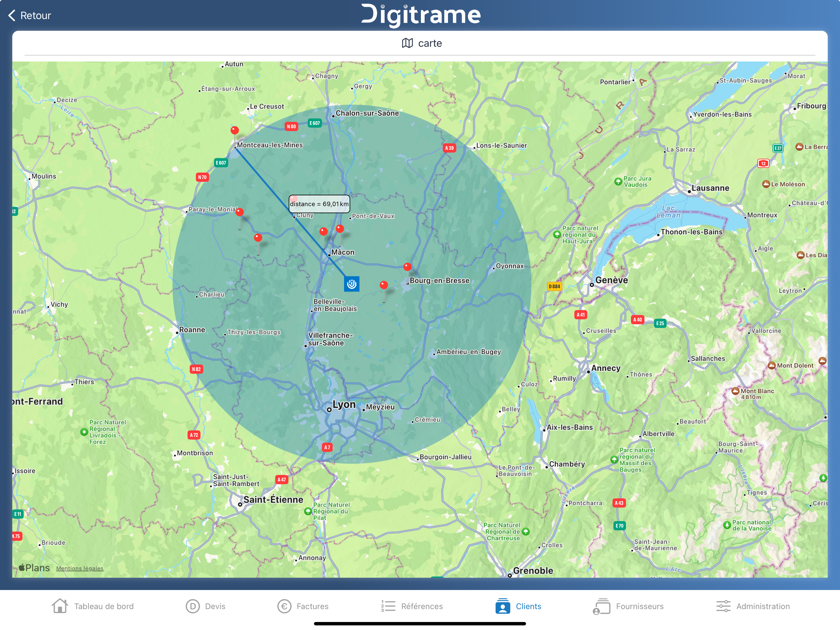Click the Parc Jura Vaudois park icon
Image resolution: width=840 pixels, height=630 pixels.
pyautogui.click(x=618, y=181)
